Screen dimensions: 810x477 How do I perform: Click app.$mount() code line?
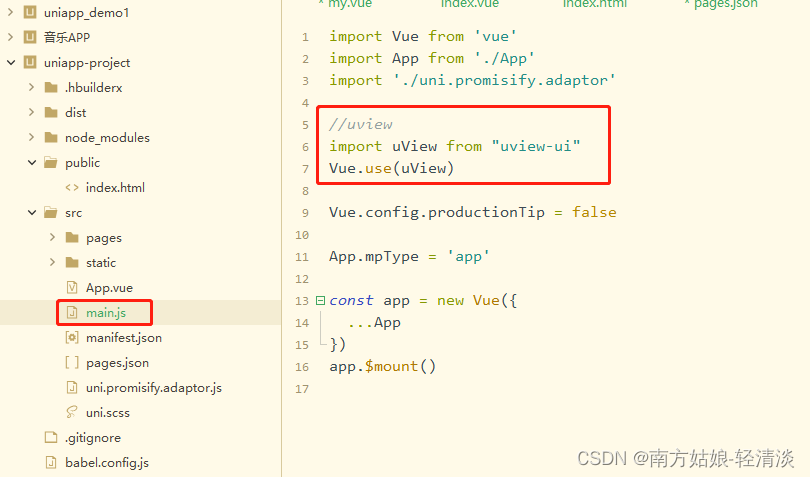click(x=383, y=366)
